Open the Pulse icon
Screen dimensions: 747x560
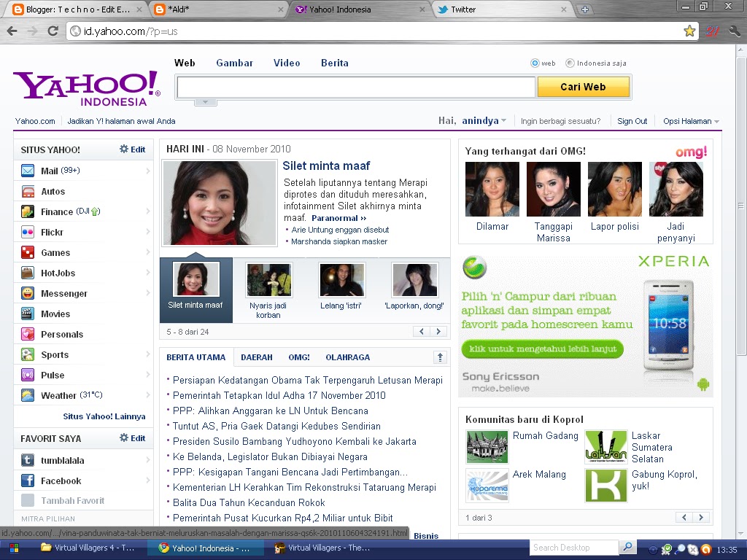tap(28, 376)
